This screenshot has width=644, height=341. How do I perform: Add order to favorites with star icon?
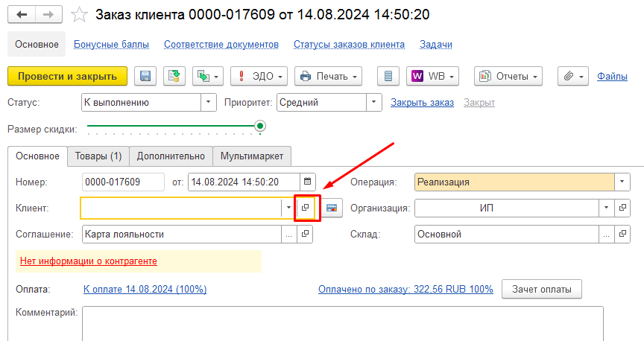click(x=79, y=15)
